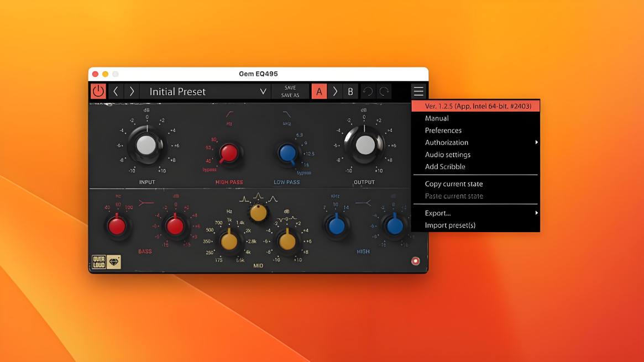The width and height of the screenshot is (644, 362).
Task: Click the Gem diamond logo icon
Action: (x=114, y=262)
